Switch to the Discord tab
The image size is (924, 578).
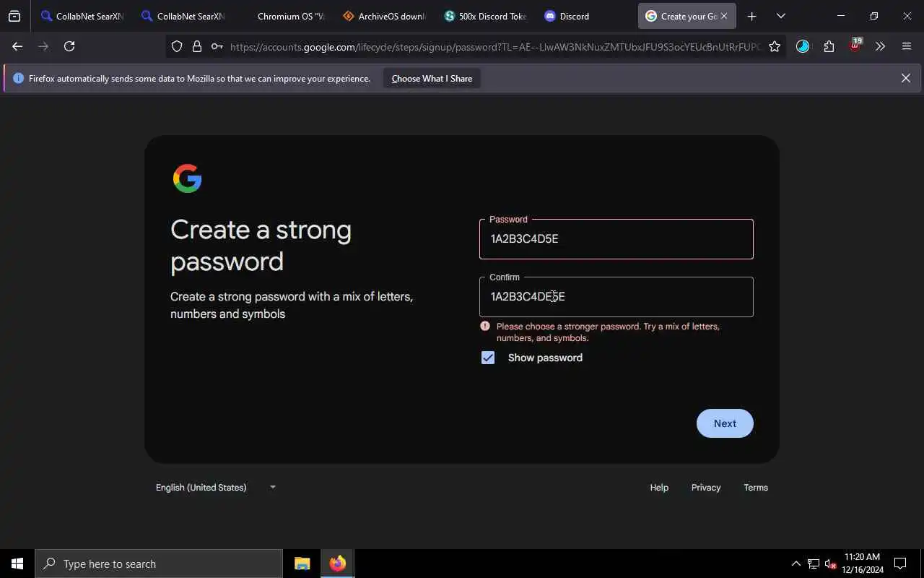[x=588, y=16]
